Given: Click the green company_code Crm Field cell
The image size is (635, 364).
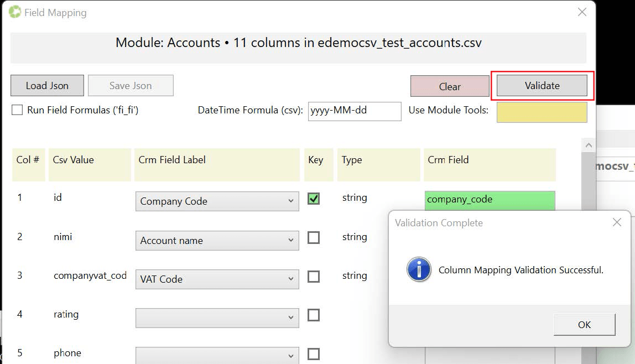Looking at the screenshot, I should click(490, 200).
